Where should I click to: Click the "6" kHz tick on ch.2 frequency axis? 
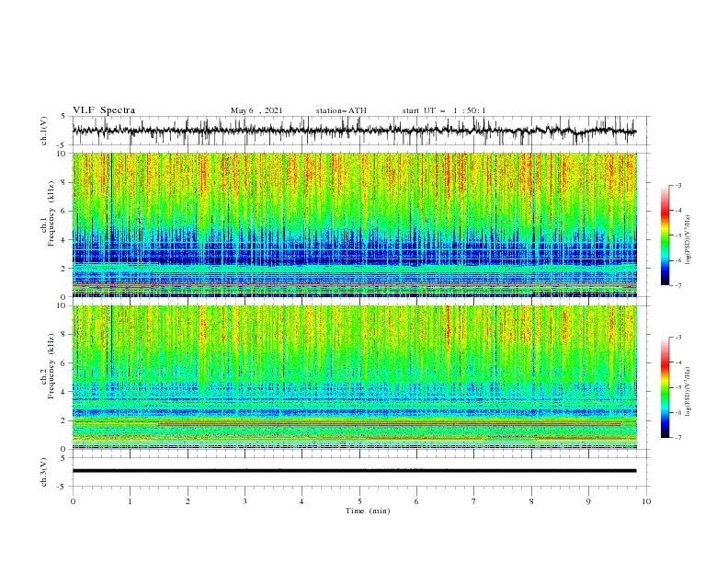click(x=63, y=363)
